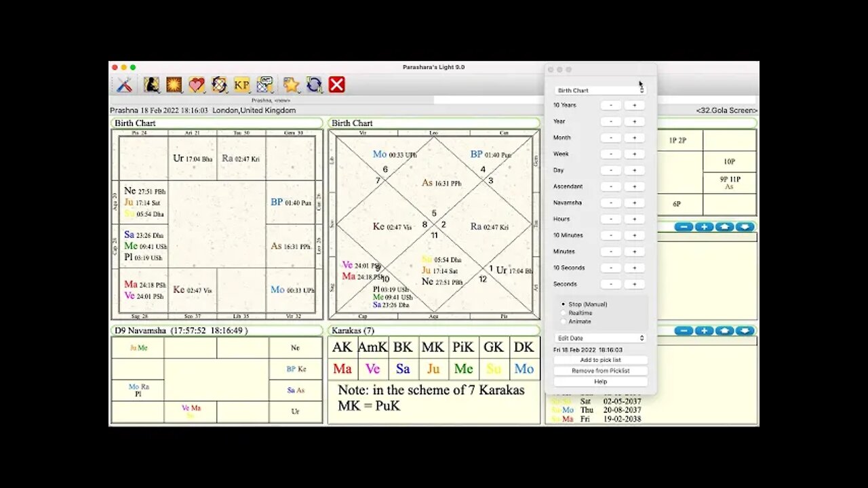This screenshot has height=488, width=868.
Task: Decrease Year with minus button
Action: click(x=611, y=121)
